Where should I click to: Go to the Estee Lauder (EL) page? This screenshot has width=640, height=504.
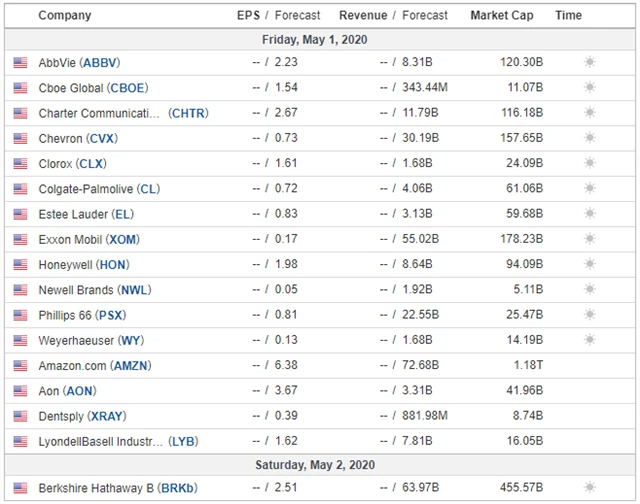(x=86, y=214)
